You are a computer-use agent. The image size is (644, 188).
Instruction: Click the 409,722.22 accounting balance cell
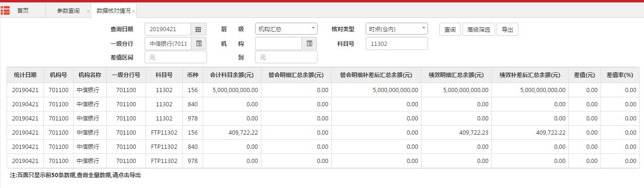[x=232, y=133]
